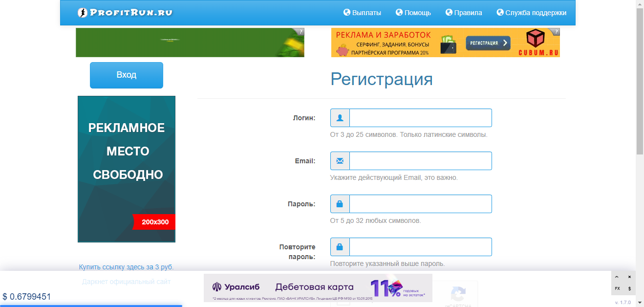This screenshot has height=307, width=644.
Task: Click the lock icon beside Пароль
Action: (x=340, y=204)
